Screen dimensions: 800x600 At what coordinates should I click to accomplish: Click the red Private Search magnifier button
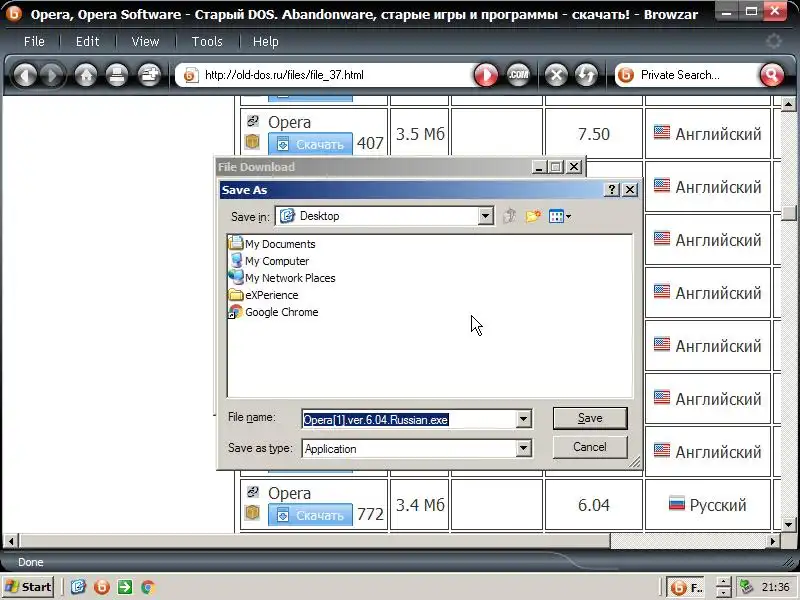pos(771,76)
